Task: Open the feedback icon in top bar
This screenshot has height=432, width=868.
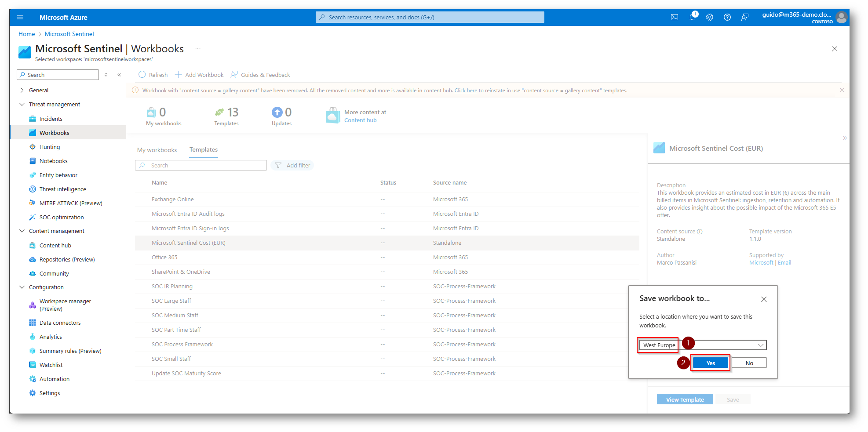Action: coord(745,18)
